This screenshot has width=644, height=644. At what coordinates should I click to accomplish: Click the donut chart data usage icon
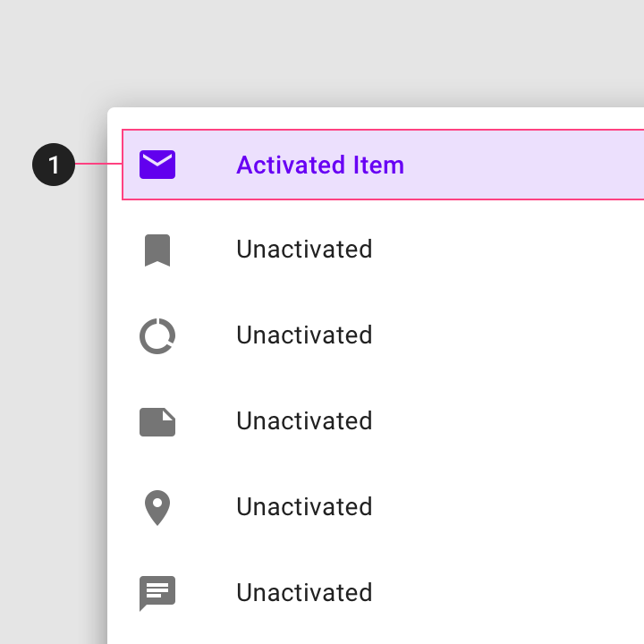pyautogui.click(x=157, y=336)
